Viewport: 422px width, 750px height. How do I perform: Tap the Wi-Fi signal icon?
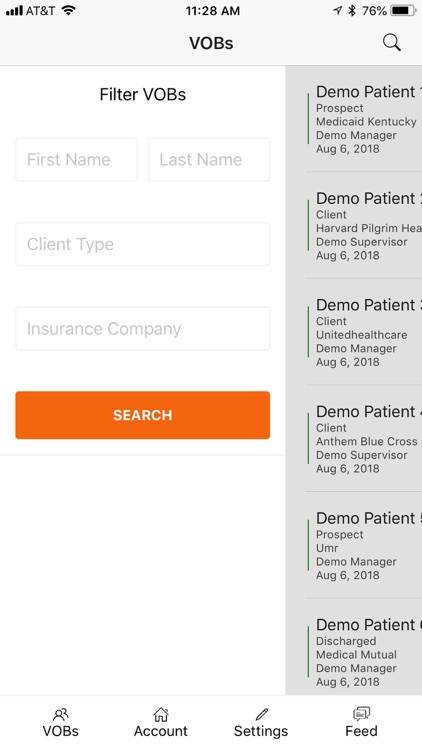pyautogui.click(x=69, y=11)
